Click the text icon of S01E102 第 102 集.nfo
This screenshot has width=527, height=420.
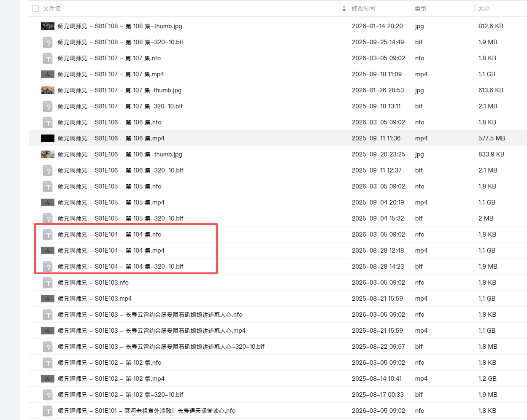(x=48, y=363)
